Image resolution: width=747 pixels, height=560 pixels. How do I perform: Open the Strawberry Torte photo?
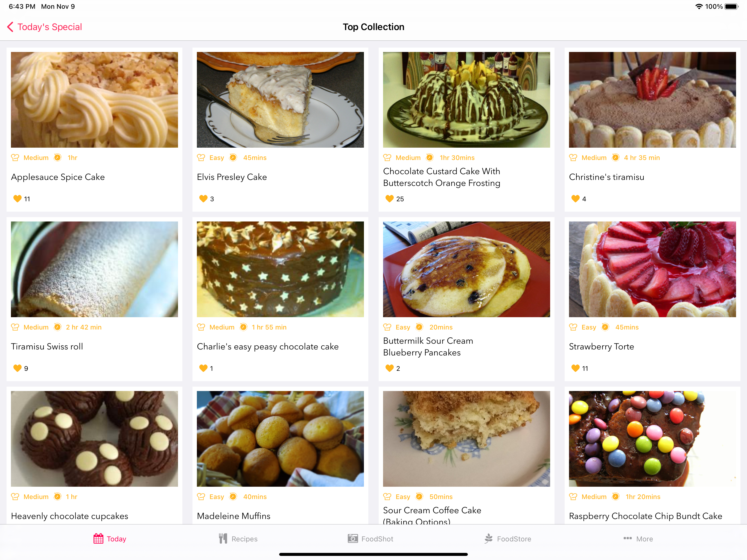click(x=652, y=269)
